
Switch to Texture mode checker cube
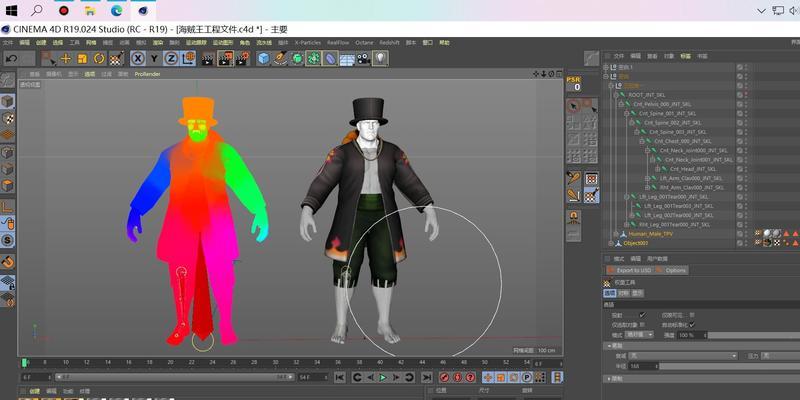(x=7, y=118)
